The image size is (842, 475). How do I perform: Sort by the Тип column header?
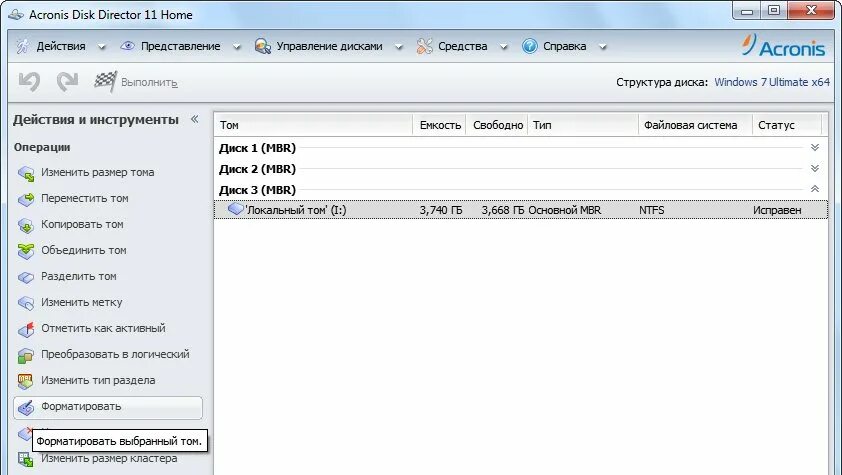(583, 125)
